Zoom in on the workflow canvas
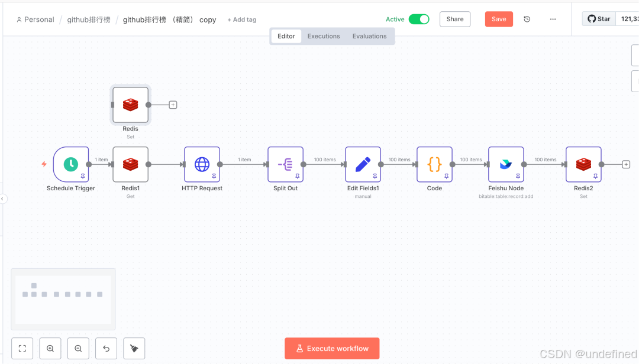Screen dimensions: 639x364 [50, 349]
